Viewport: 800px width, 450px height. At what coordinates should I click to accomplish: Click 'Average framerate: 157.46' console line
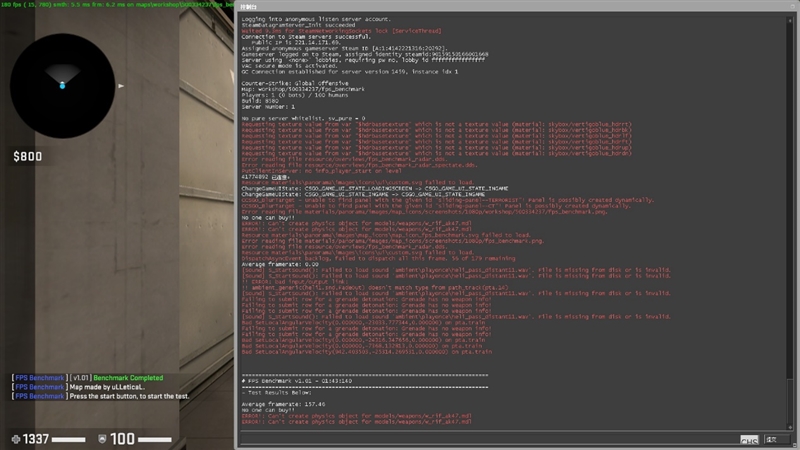(283, 404)
